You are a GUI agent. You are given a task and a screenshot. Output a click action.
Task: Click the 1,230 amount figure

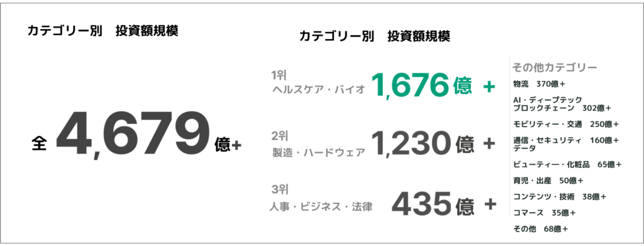410,144
